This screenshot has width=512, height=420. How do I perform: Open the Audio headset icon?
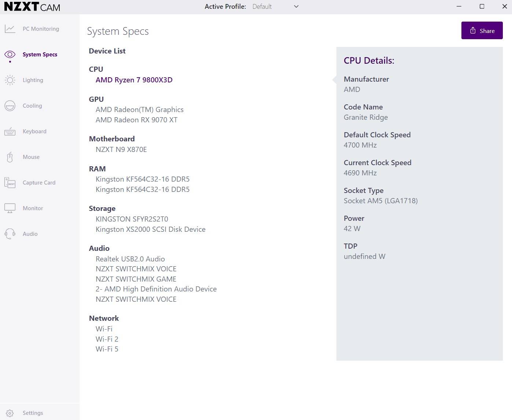point(10,234)
